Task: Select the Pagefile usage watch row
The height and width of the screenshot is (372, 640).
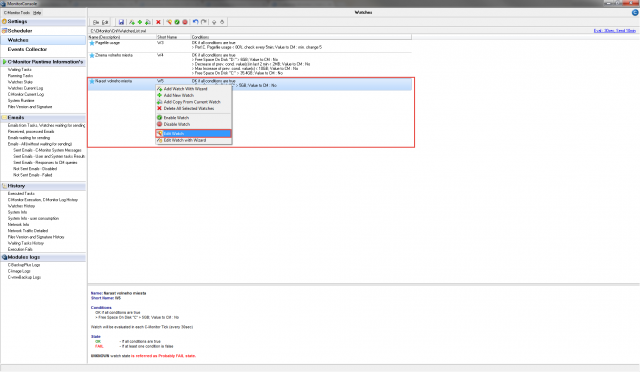Action: pos(250,45)
